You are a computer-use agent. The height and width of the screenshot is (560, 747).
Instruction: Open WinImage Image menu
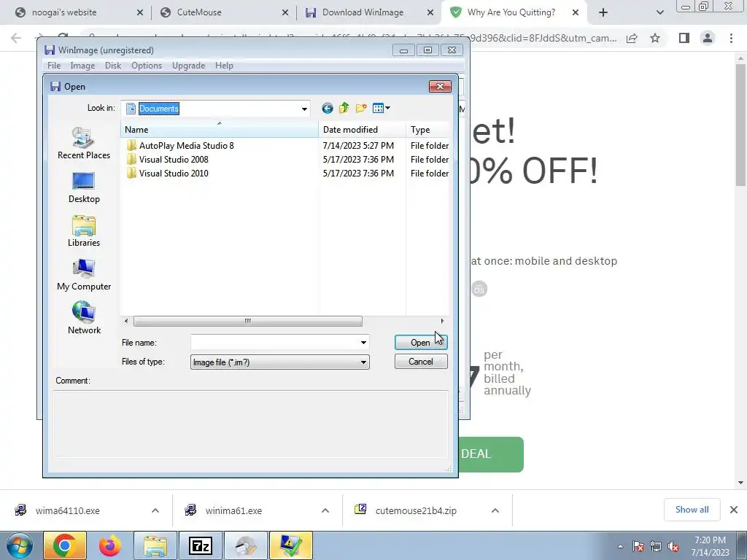pyautogui.click(x=82, y=66)
